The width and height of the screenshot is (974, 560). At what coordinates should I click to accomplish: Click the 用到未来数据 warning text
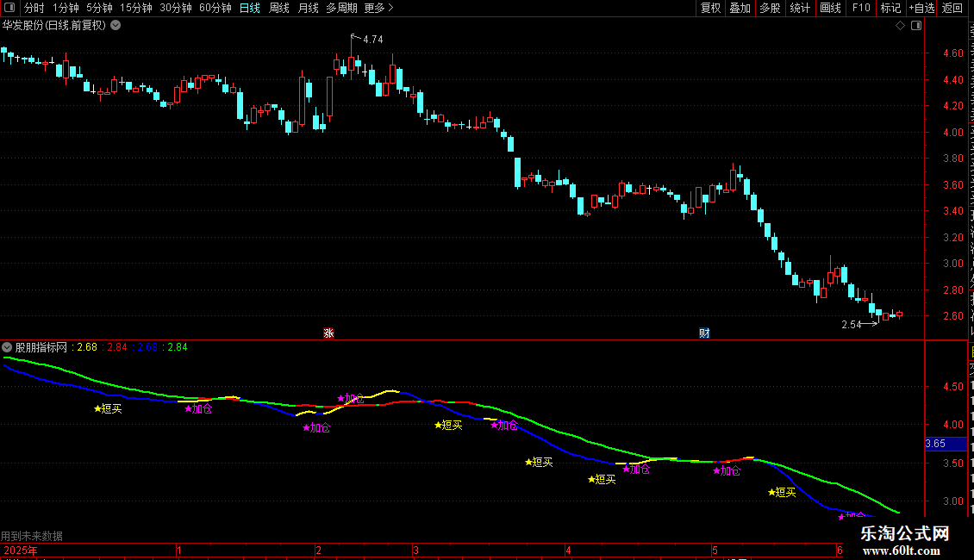[x=32, y=536]
